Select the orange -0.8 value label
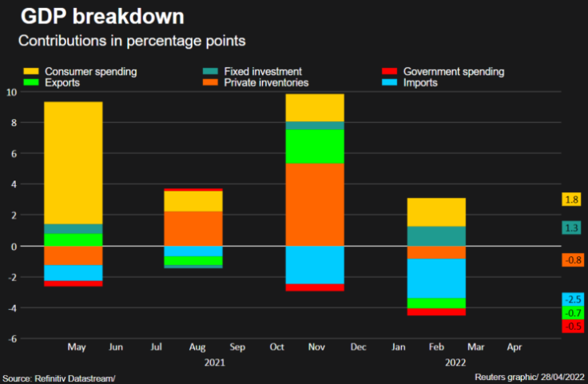Image resolution: width=588 pixels, height=384 pixels. (573, 260)
